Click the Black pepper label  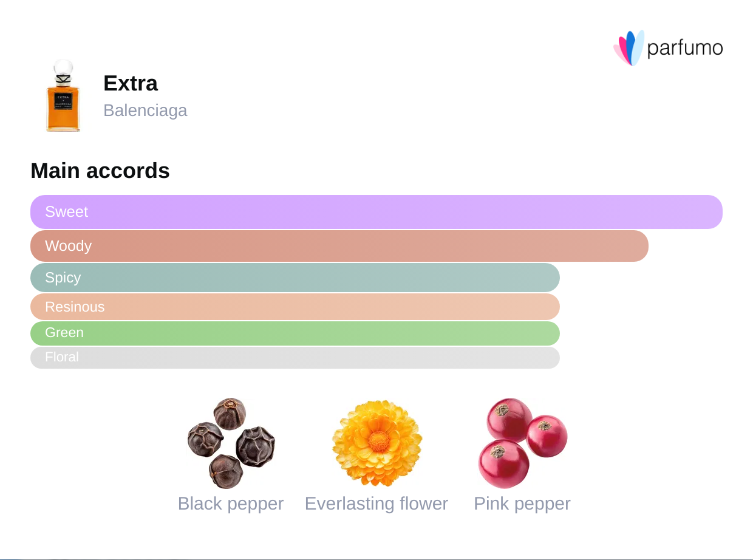(231, 504)
